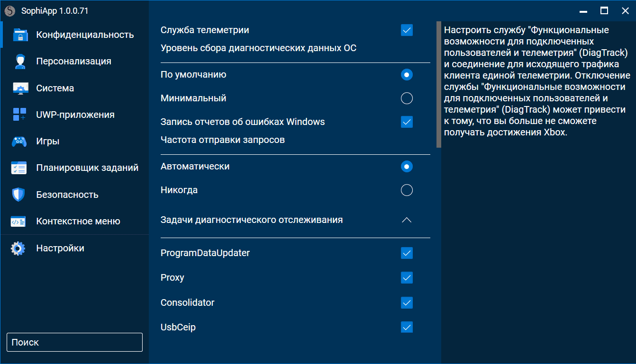The image size is (636, 364).
Task: Toggle the Запись отчетов об ошибках Windows checkbox
Action: click(407, 122)
